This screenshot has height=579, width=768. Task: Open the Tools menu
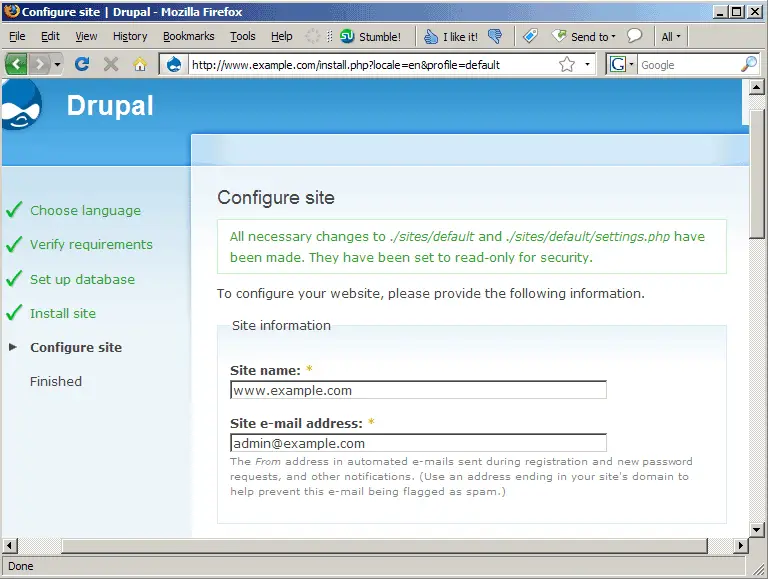(x=243, y=36)
